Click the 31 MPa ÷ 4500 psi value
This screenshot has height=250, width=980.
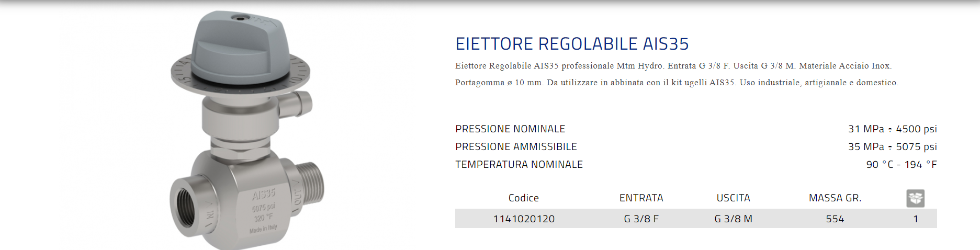pyautogui.click(x=892, y=129)
